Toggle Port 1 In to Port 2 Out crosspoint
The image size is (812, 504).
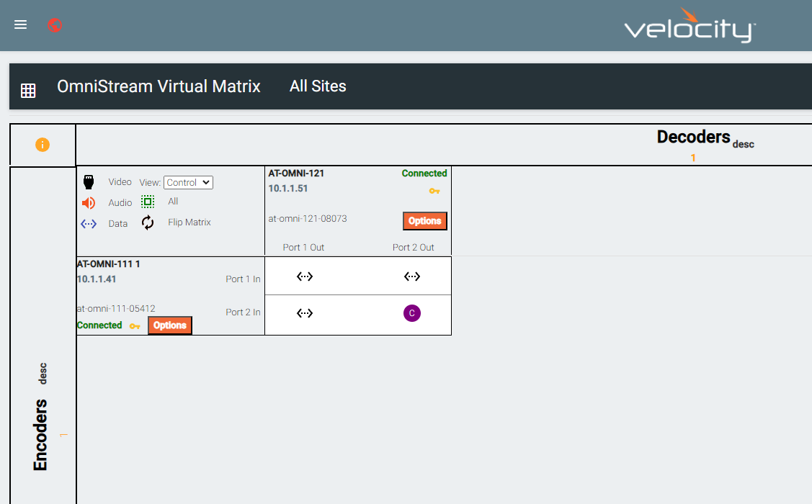[x=412, y=276]
